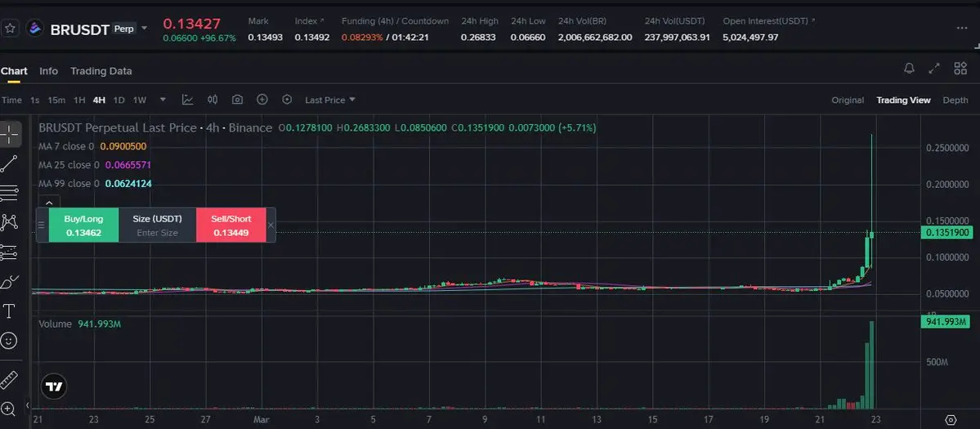The height and width of the screenshot is (429, 980).
Task: Switch to Trading View chart
Action: point(903,100)
